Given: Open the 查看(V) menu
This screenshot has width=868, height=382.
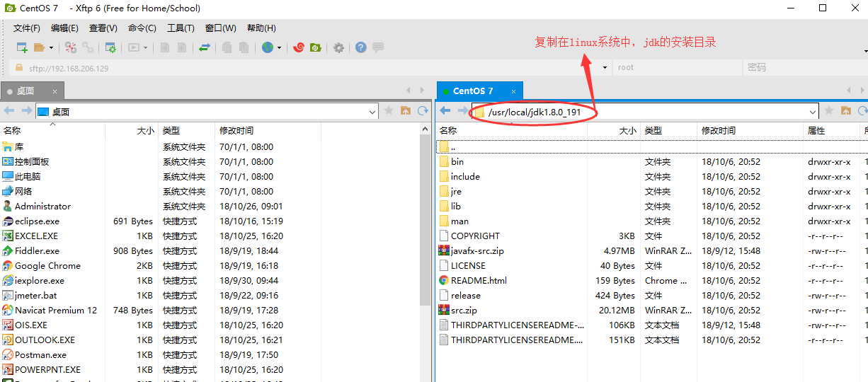Looking at the screenshot, I should (x=103, y=28).
